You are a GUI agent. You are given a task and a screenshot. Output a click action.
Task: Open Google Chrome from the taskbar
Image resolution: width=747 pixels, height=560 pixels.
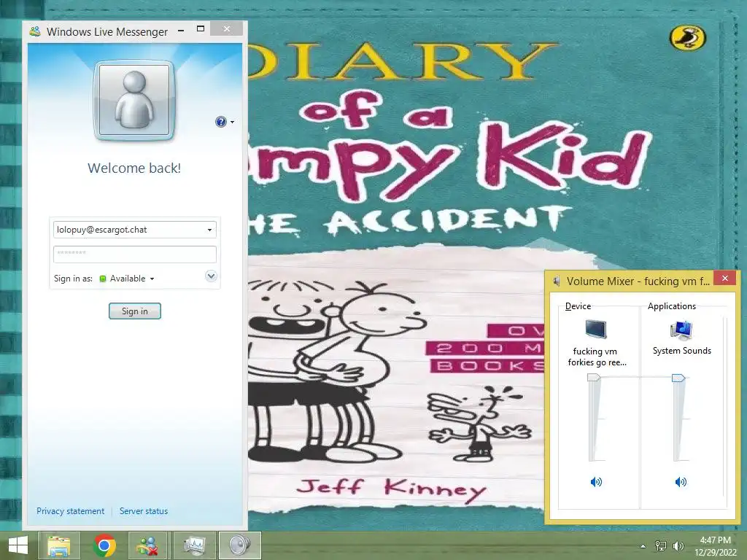click(x=104, y=545)
